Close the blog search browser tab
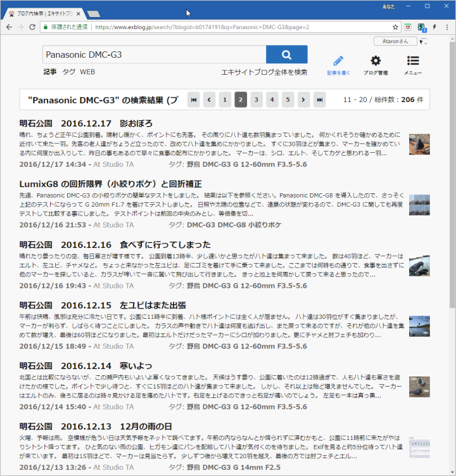The image size is (456, 476). click(79, 14)
